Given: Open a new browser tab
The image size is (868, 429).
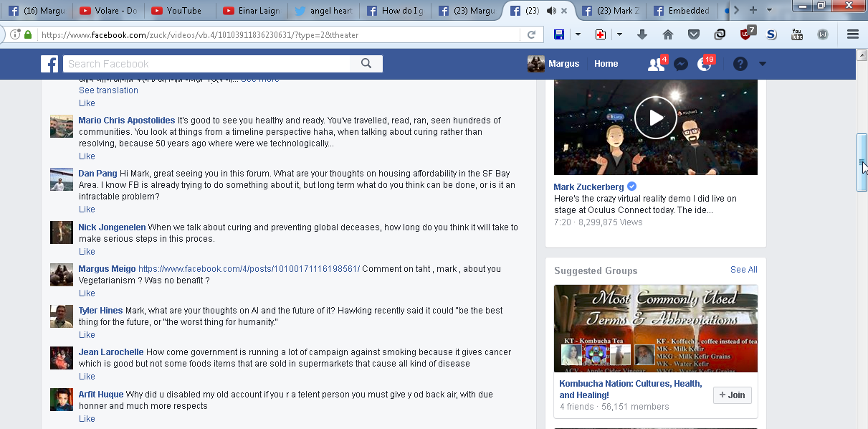Looking at the screenshot, I should click(x=753, y=10).
